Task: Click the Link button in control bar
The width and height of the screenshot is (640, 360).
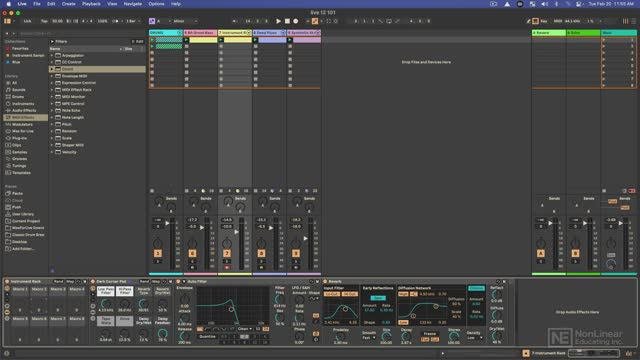Action: (x=27, y=21)
